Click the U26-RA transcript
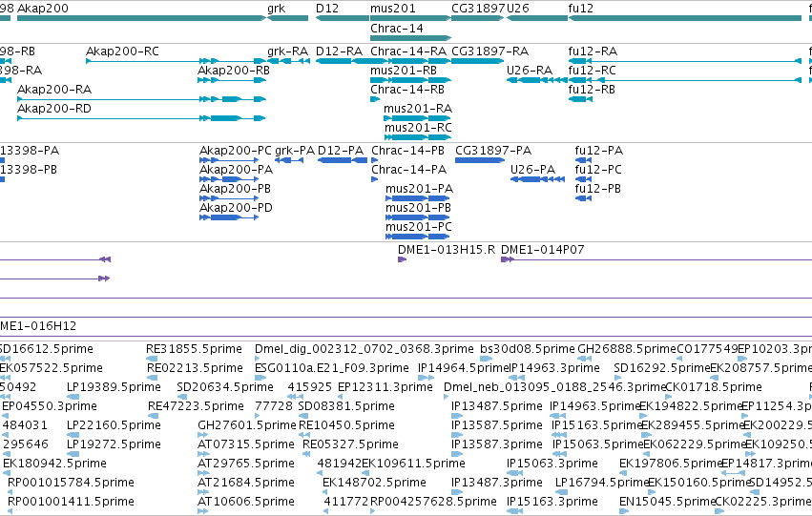This screenshot has height=516, width=812. tap(537, 80)
